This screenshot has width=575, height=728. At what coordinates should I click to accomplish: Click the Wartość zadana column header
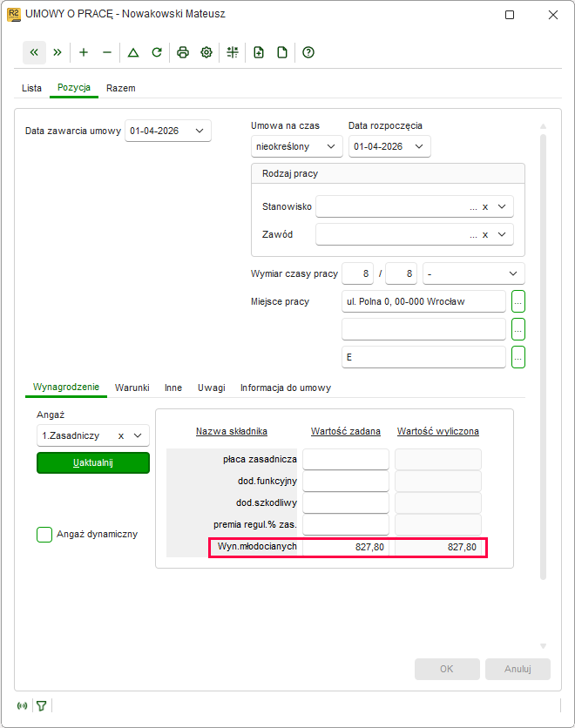346,431
